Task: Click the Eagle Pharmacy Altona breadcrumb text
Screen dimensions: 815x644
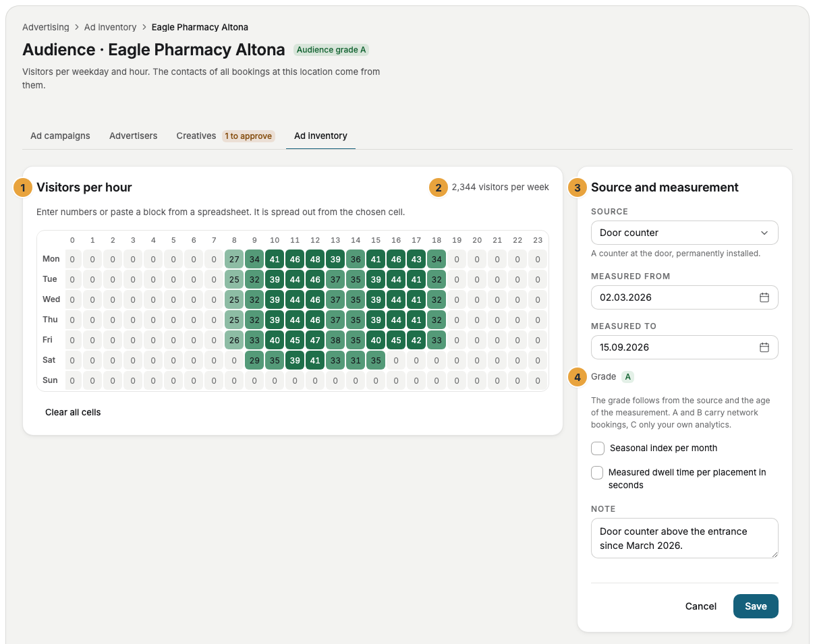Action: point(200,27)
